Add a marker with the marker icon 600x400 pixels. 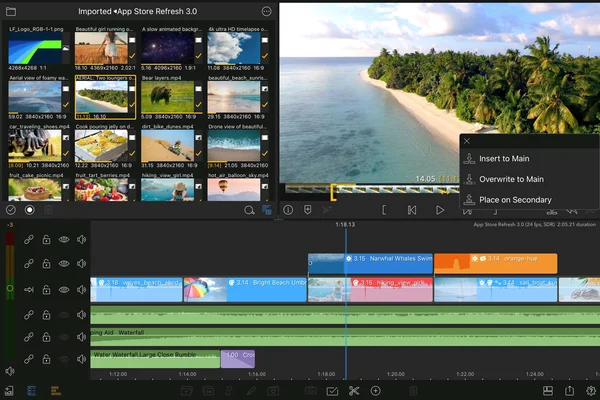point(308,210)
